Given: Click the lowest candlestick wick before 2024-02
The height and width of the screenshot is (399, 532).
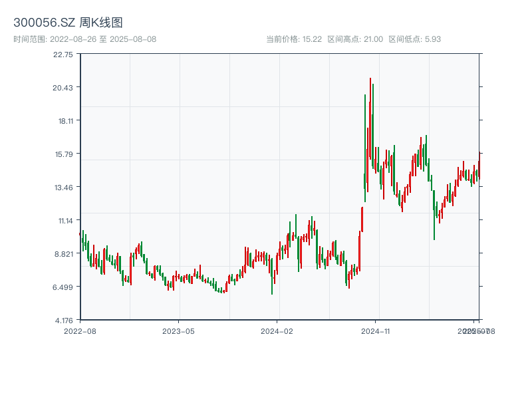Looking at the screenshot, I should tap(272, 293).
